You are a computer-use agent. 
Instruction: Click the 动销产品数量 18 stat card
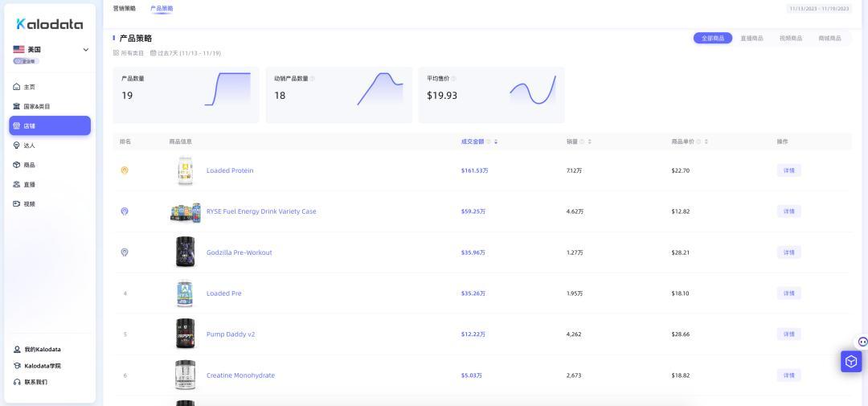click(339, 95)
